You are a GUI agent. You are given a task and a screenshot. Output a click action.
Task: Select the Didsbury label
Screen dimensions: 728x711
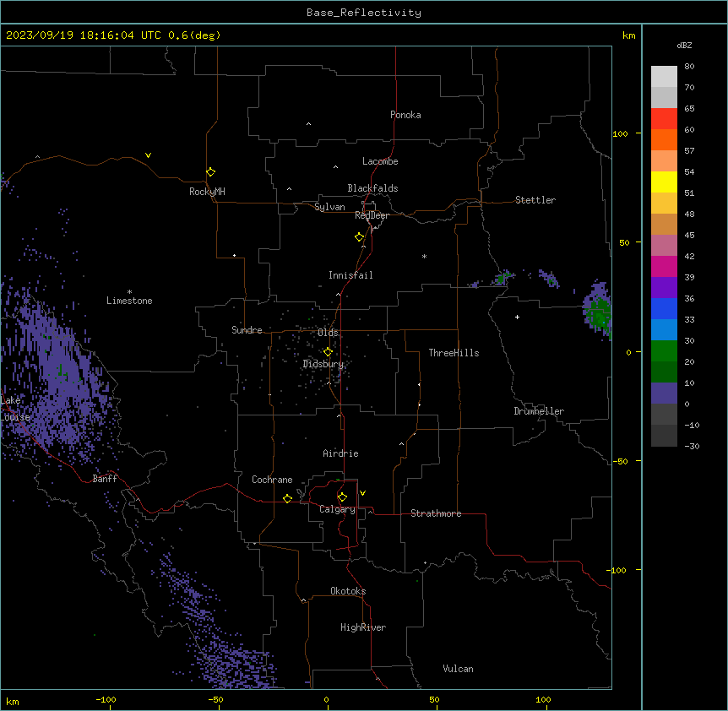(323, 364)
